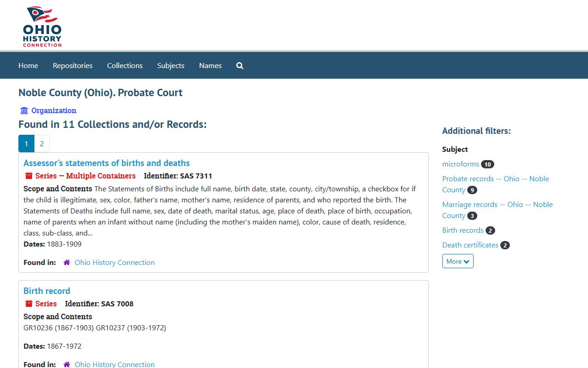The image size is (588, 368).
Task: Click the Birth records count badge 2
Action: coord(490,230)
